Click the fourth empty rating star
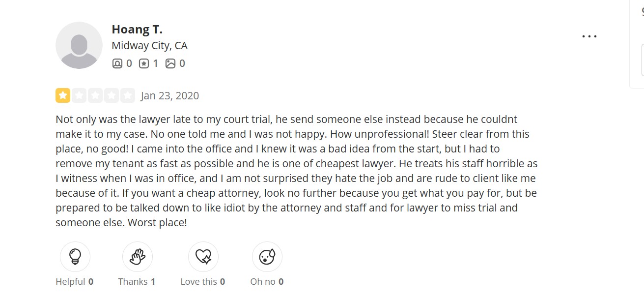This screenshot has height=300, width=644. (112, 95)
